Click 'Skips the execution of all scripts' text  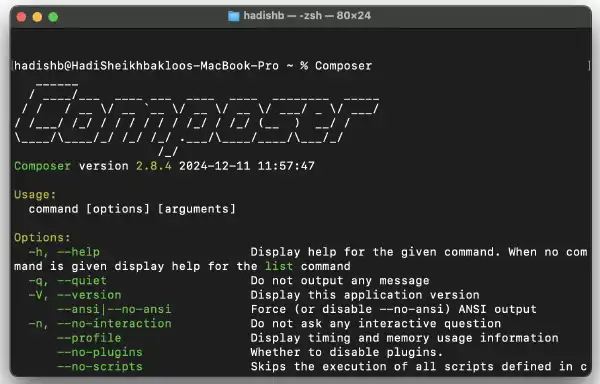[372, 366]
